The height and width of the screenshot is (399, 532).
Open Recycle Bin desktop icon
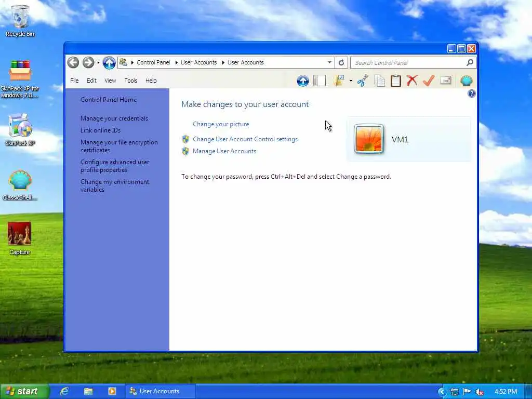coord(20,21)
